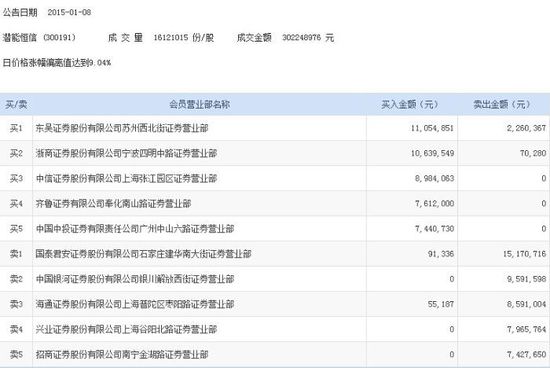The width and height of the screenshot is (550, 368).
Task: Click the 中国中投证券 广州中山六路 branch name
Action: tap(135, 229)
